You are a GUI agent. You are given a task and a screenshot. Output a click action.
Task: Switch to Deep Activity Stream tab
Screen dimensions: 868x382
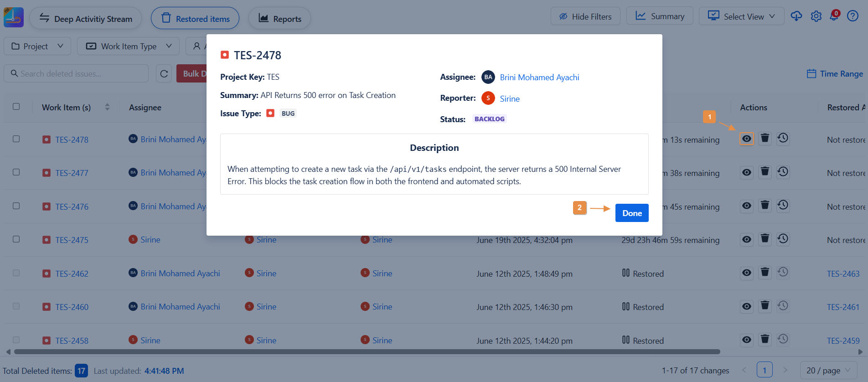[x=86, y=19]
